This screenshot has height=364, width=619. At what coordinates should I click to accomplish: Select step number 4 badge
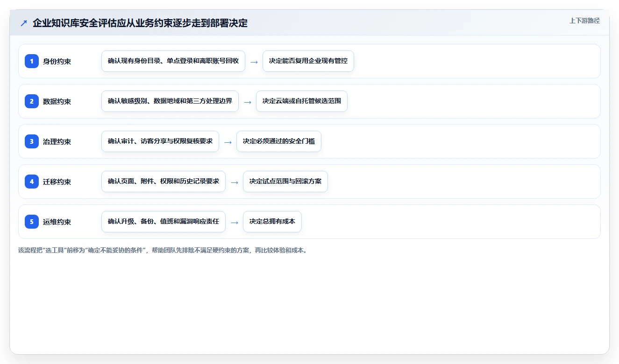(x=32, y=182)
